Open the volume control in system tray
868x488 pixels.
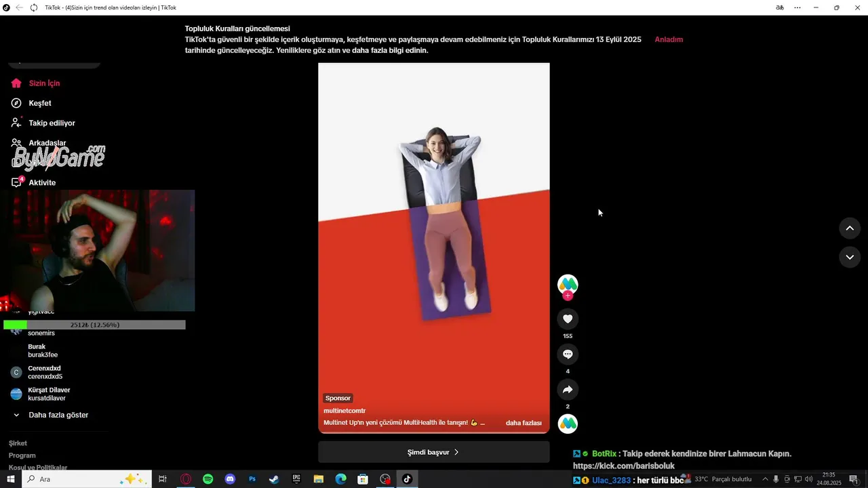click(x=809, y=479)
